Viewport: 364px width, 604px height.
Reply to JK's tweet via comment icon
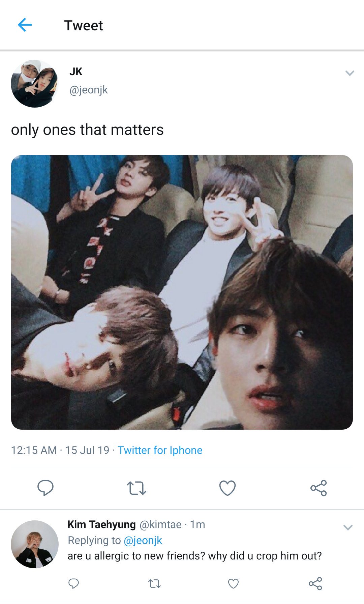(45, 488)
